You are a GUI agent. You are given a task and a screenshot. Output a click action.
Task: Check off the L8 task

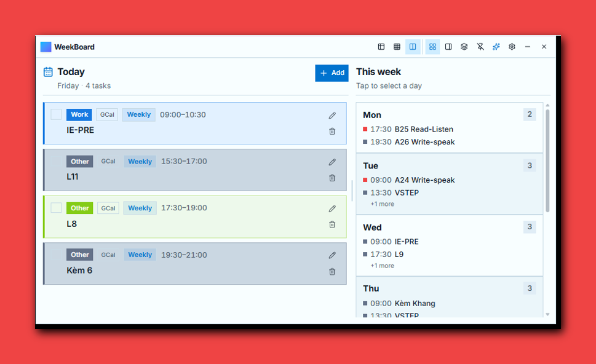click(x=56, y=207)
